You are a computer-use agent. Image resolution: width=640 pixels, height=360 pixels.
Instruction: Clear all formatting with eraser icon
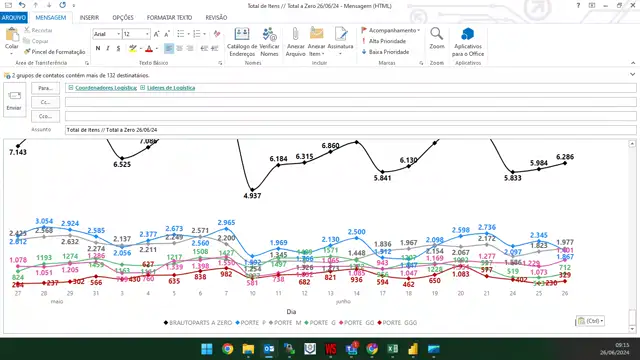pyautogui.click(x=217, y=34)
